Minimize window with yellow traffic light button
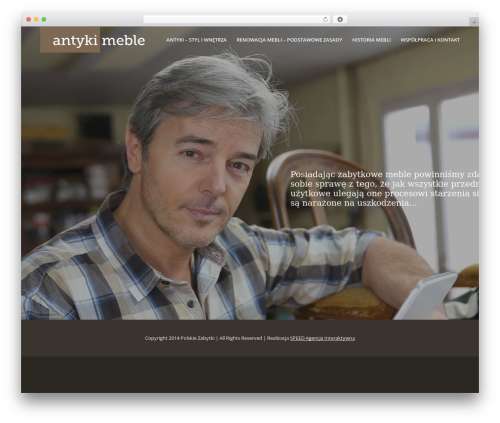This screenshot has height=423, width=500. tap(36, 19)
